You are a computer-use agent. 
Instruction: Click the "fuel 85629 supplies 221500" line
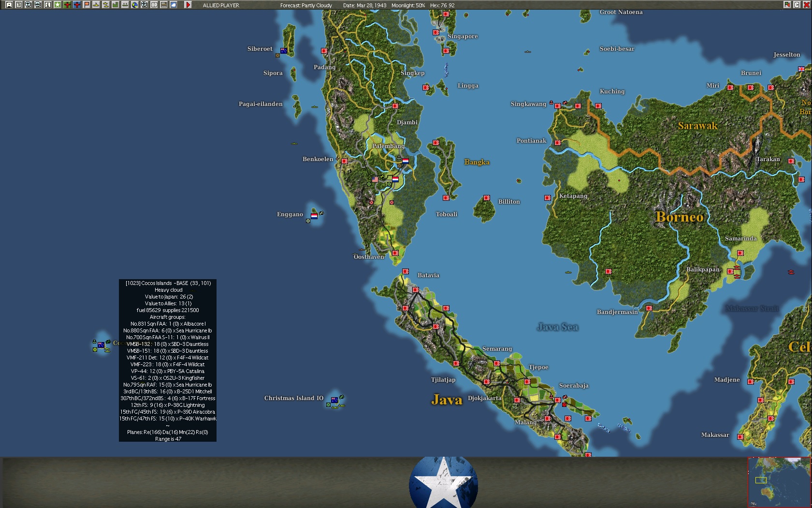coord(168,310)
